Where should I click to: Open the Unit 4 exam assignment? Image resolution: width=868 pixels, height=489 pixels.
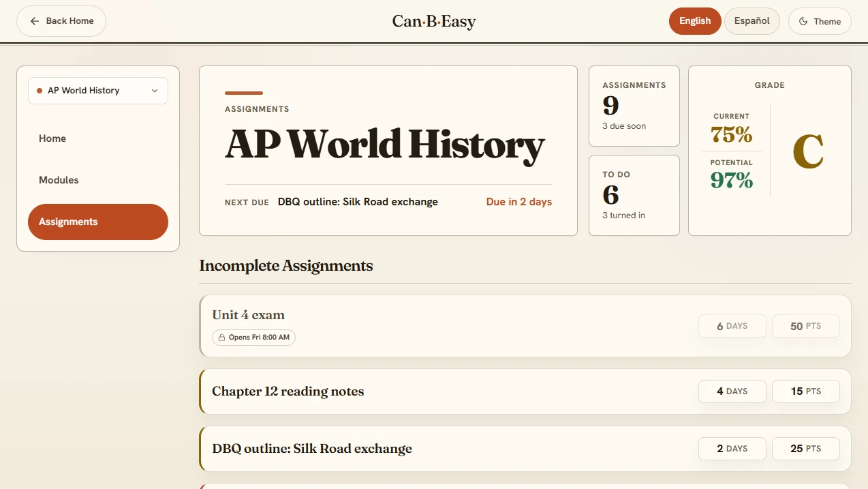(x=525, y=326)
